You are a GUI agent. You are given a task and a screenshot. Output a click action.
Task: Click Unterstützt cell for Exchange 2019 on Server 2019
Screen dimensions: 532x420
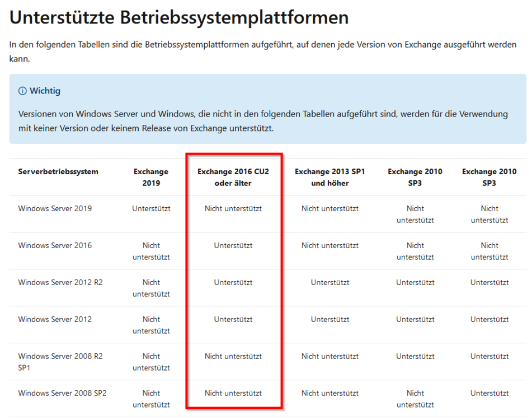(151, 208)
